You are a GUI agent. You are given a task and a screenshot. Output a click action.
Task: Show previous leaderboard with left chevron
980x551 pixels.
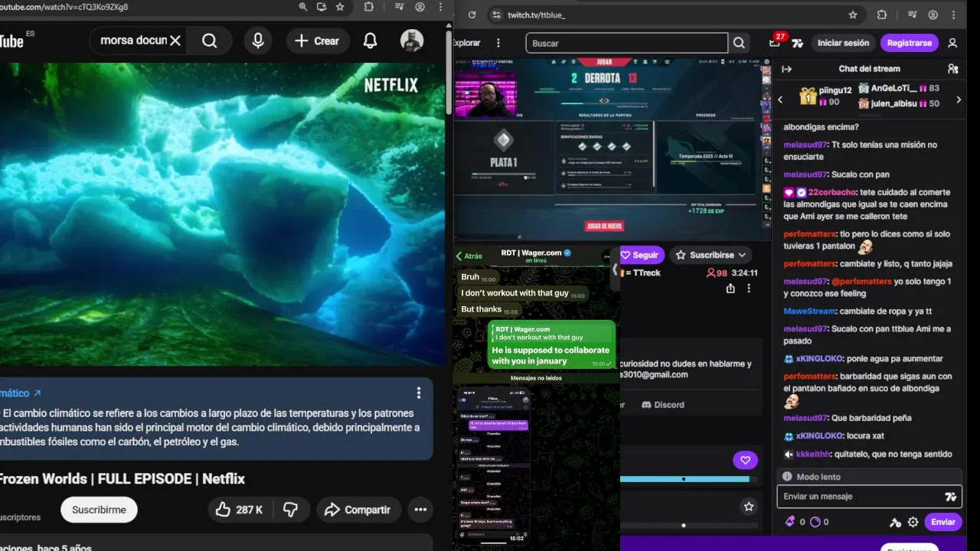click(x=780, y=99)
